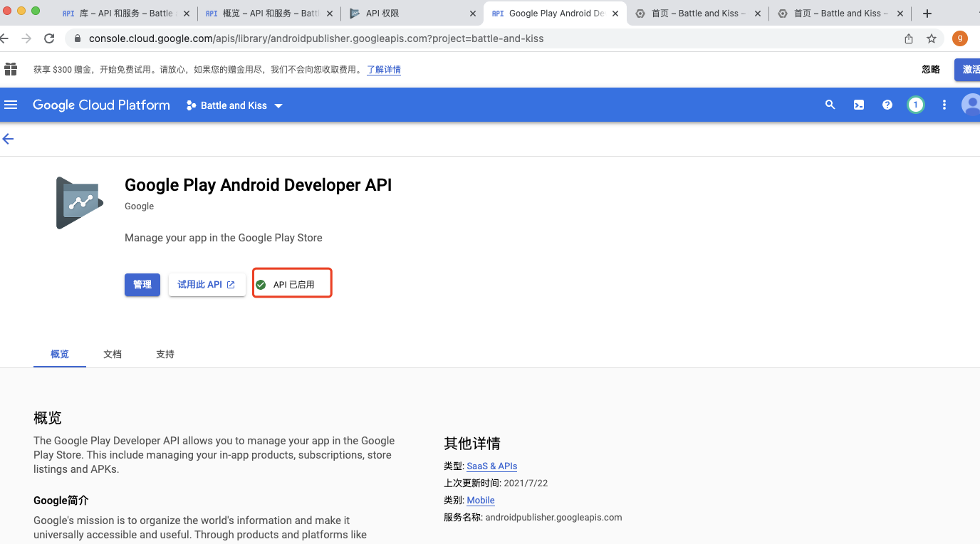Click the Google Play Android Developer API logo
Image resolution: width=980 pixels, height=544 pixels.
[x=80, y=203]
